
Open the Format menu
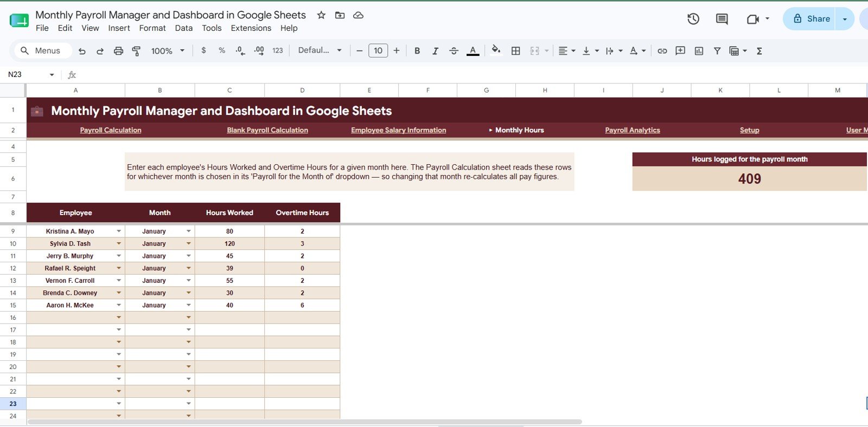tap(152, 28)
